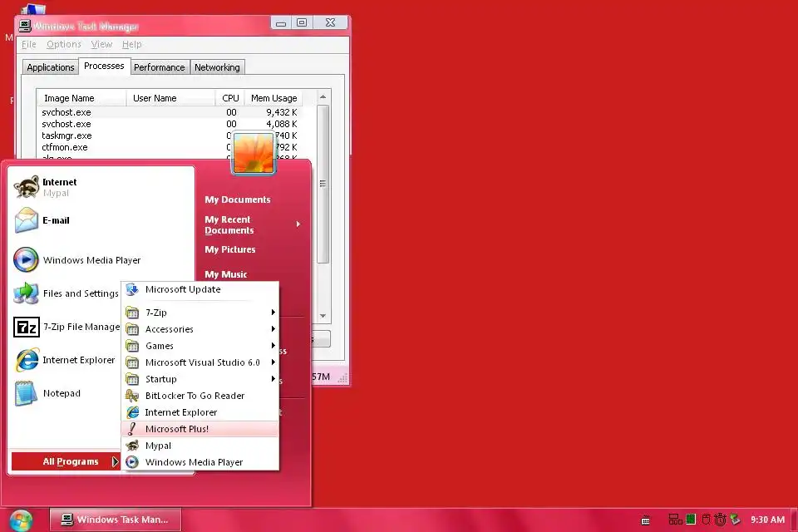Sort processes by User Name column
This screenshot has height=532, width=798.
(170, 98)
